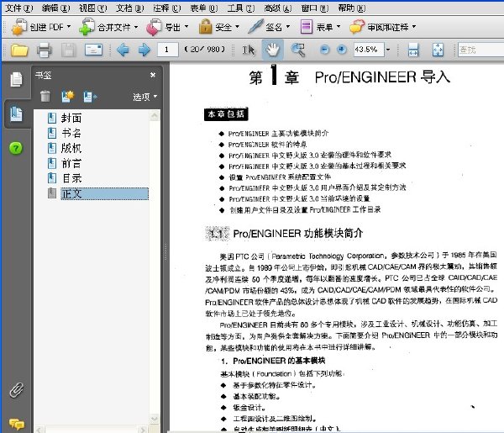
Task: Open the 视图 menu
Action: tap(93, 8)
